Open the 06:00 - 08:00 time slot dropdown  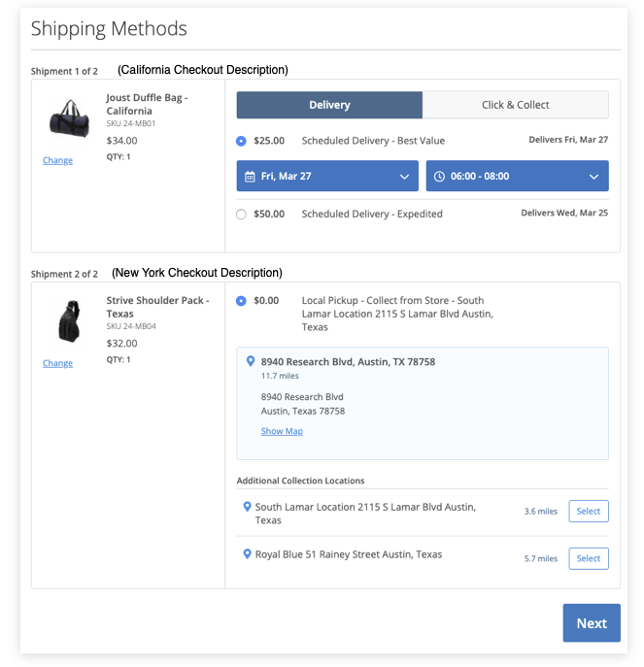[x=517, y=177]
